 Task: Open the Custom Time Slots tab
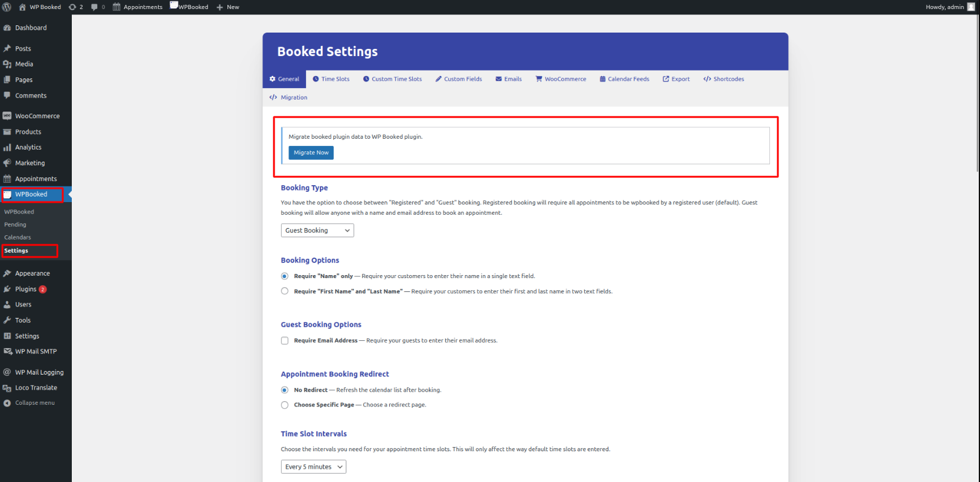(392, 79)
